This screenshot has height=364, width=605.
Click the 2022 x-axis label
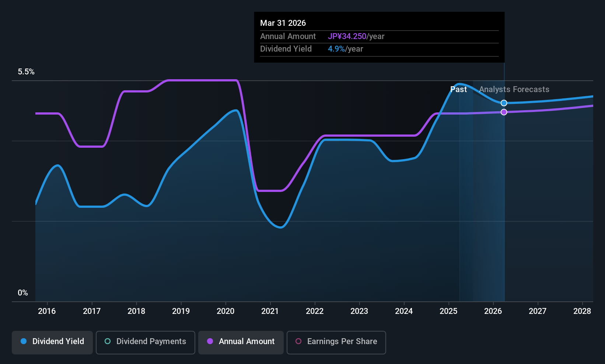[x=315, y=311]
